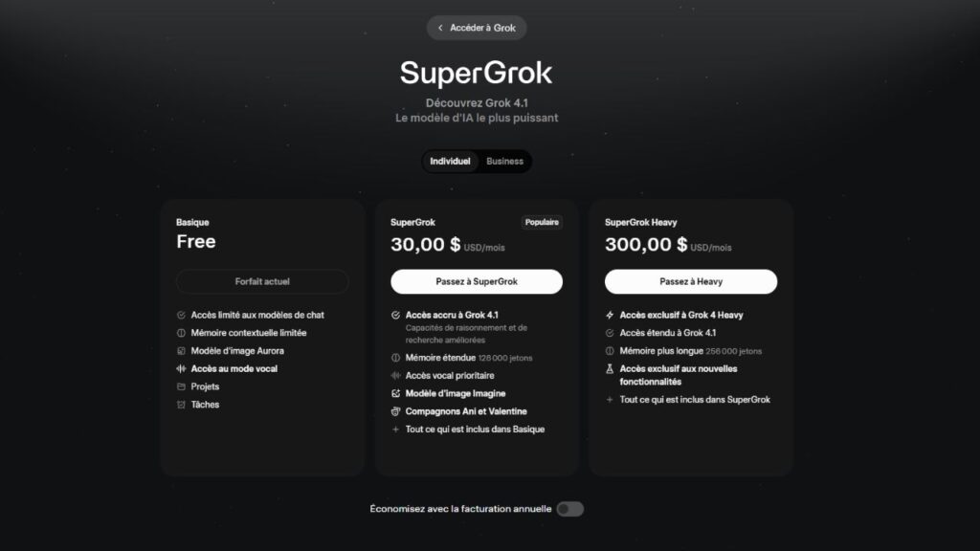Click the lightning icon next to Grok 4 Heavy access
Screen dimensions: 980x551
pos(610,315)
